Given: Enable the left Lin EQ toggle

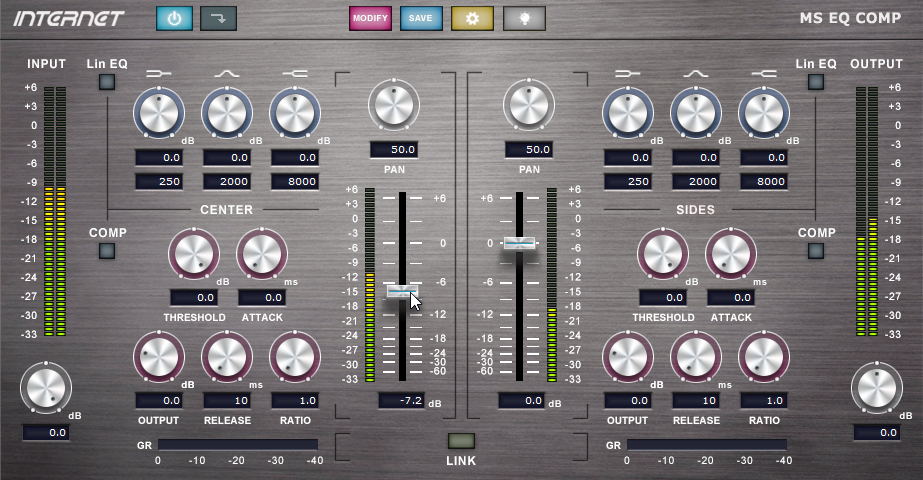Looking at the screenshot, I should [106, 84].
